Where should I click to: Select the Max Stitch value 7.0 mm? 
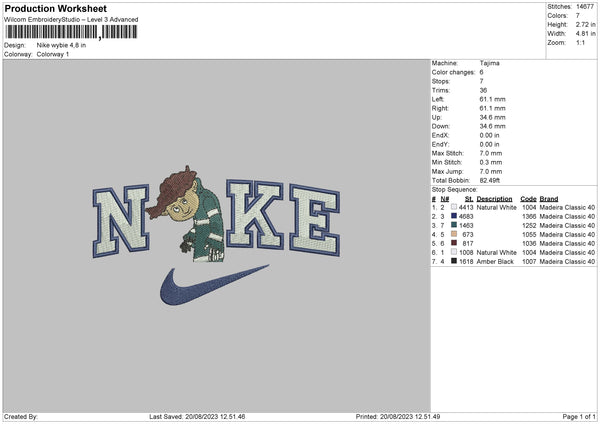(x=491, y=153)
